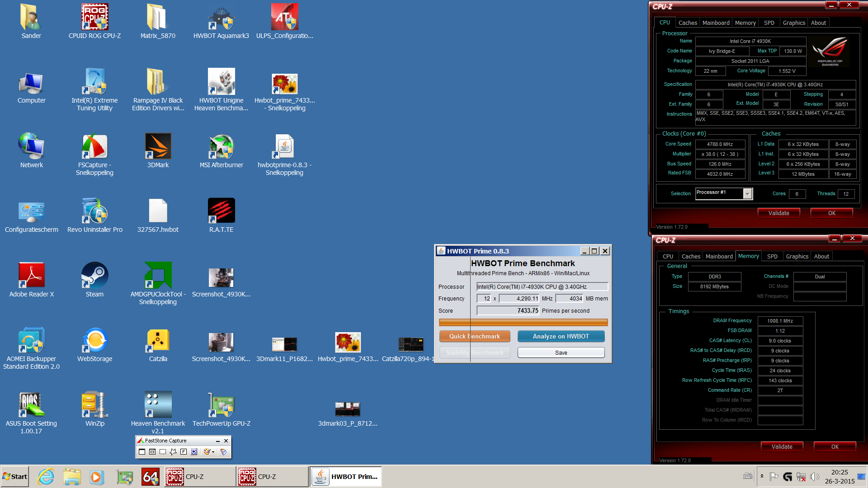This screenshot has width=868, height=488.
Task: Open FastStone output palette dropdown arrow
Action: point(213,452)
